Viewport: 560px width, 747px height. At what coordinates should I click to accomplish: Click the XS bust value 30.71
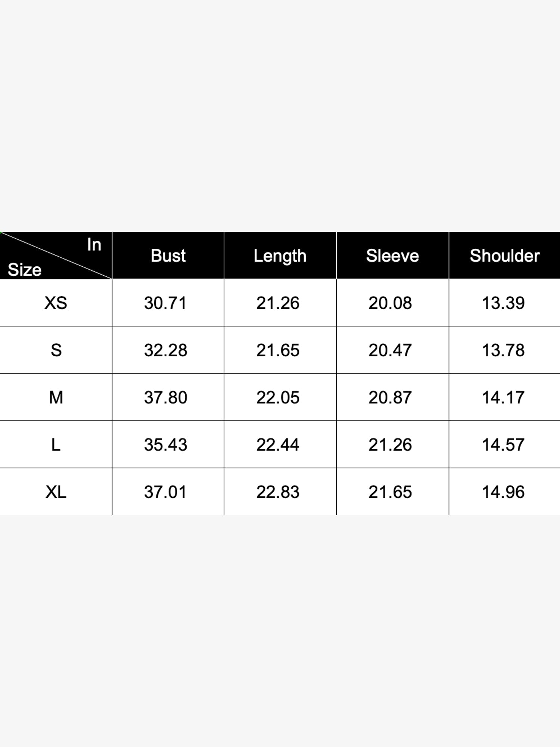(x=165, y=303)
